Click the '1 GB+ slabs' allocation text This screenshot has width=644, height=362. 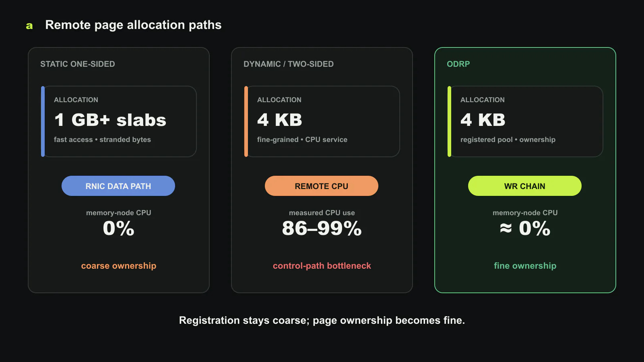click(x=110, y=120)
